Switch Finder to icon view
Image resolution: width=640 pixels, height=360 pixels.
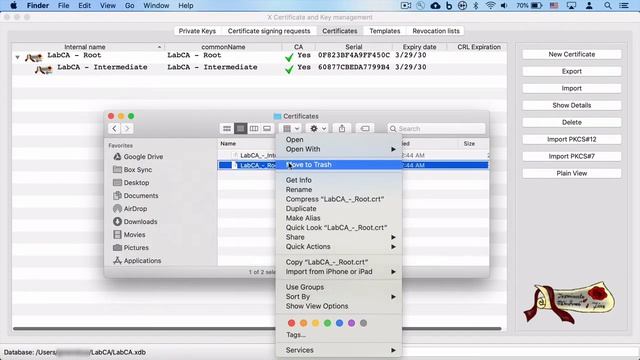(x=227, y=129)
